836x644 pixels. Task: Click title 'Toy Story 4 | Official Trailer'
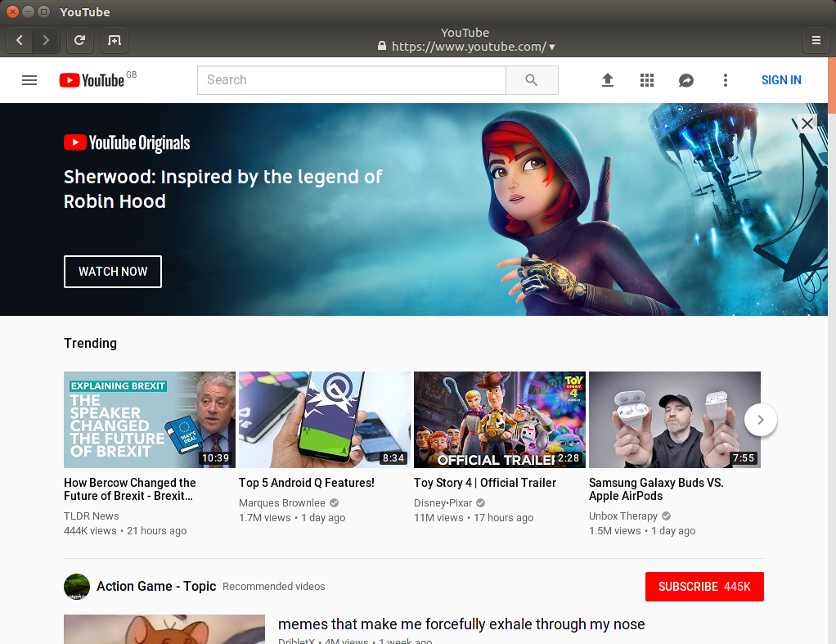(484, 483)
